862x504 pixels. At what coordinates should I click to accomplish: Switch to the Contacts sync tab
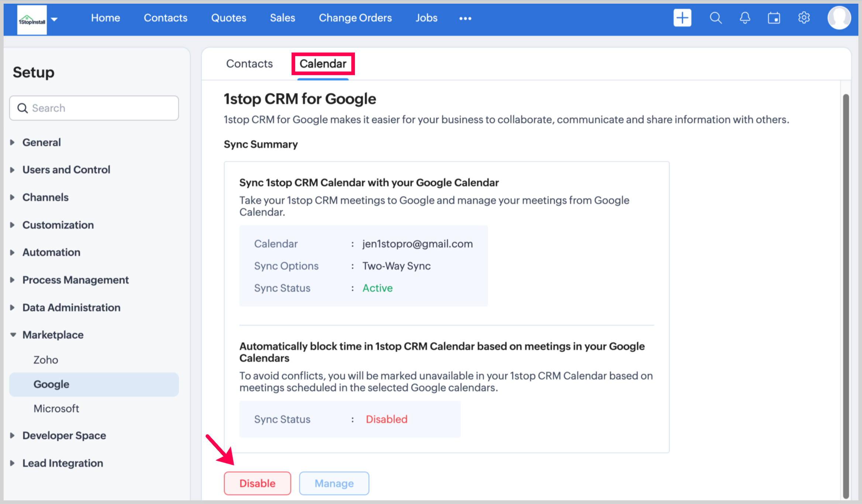249,64
